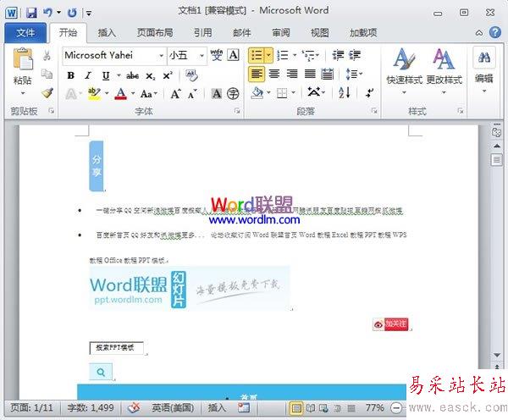Image resolution: width=508 pixels, height=420 pixels.
Task: Expand the font color arrow
Action: [133, 94]
